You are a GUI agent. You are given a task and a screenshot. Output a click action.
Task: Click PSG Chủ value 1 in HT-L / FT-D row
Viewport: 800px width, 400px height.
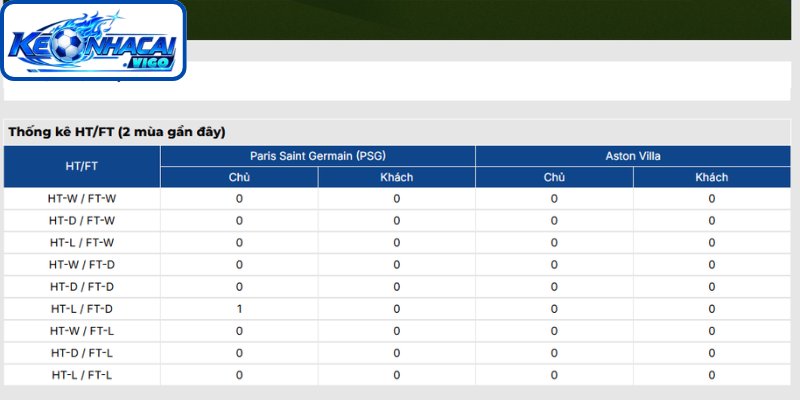(239, 309)
